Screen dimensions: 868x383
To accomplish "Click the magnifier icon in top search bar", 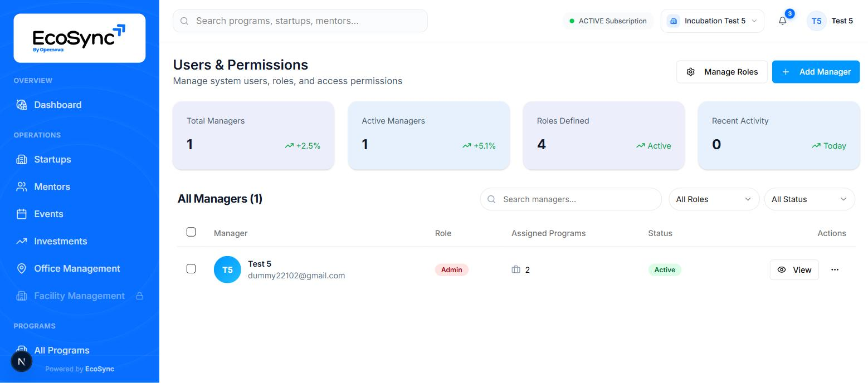I will [x=184, y=21].
